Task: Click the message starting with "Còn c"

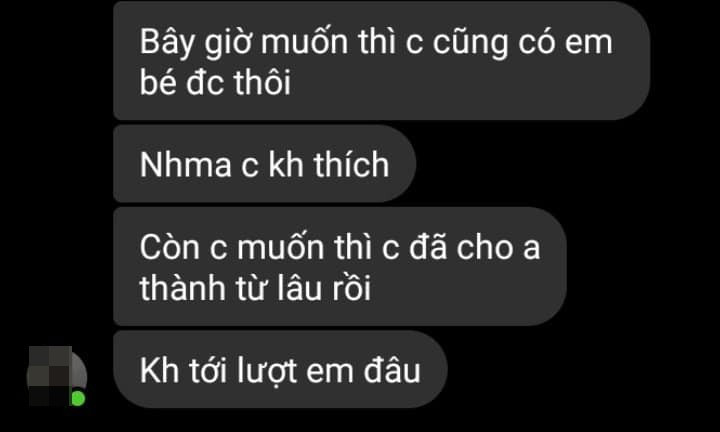Action: pos(340,266)
